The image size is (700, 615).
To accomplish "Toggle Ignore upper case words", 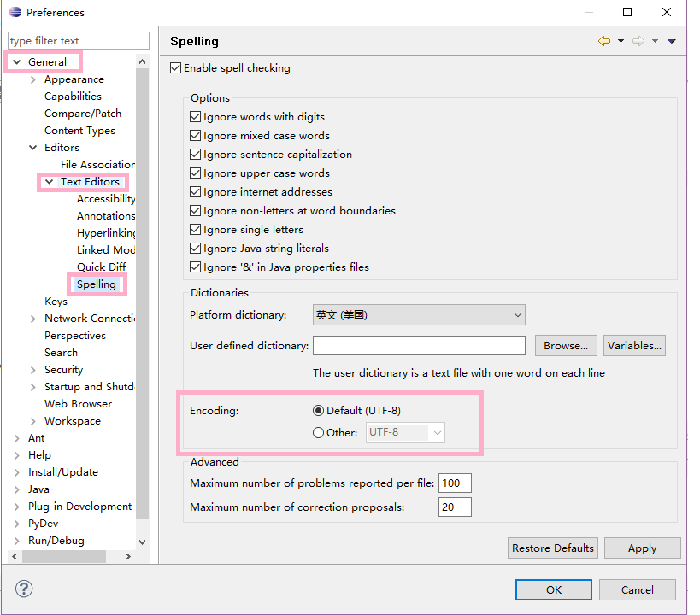I will (195, 173).
